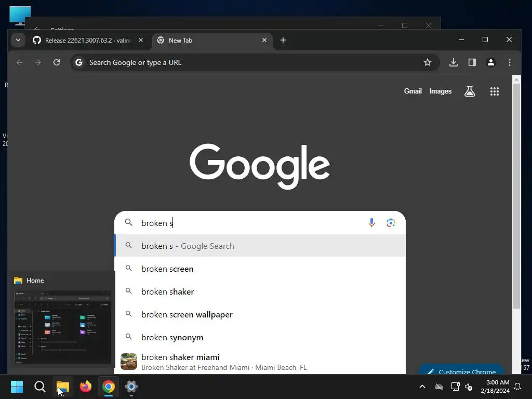Open the Chrome three-dot menu
This screenshot has width=532, height=399.
(509, 62)
